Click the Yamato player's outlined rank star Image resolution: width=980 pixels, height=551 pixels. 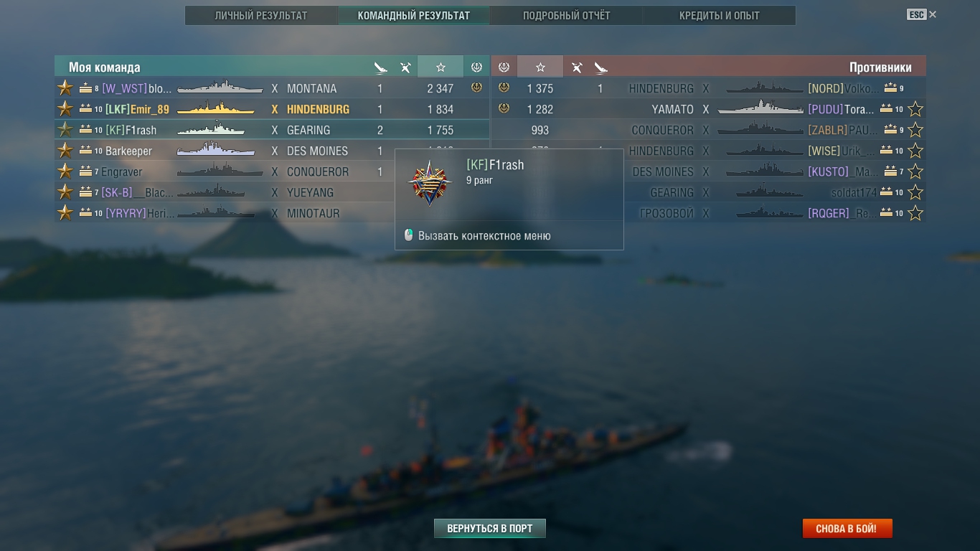coord(915,109)
